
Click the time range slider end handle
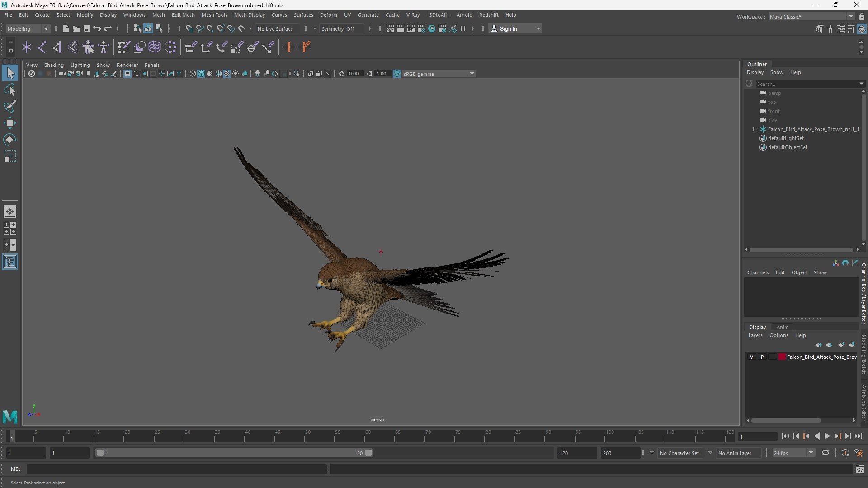368,453
